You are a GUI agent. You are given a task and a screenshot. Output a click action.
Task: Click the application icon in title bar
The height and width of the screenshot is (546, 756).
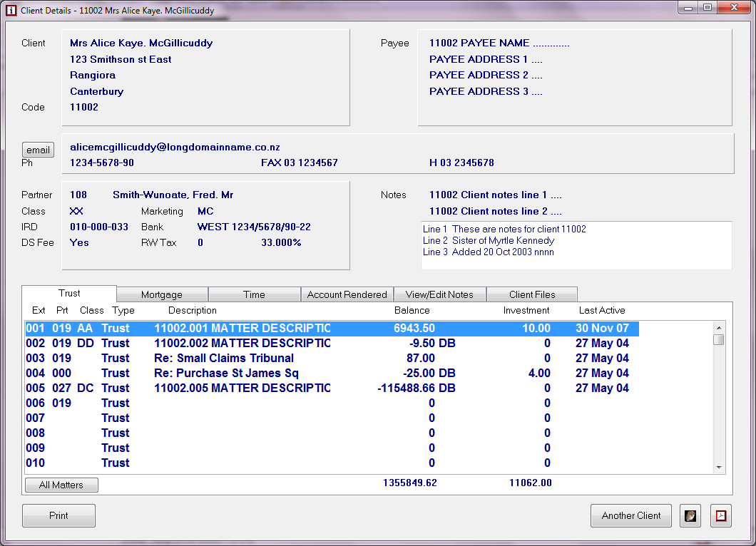11,11
